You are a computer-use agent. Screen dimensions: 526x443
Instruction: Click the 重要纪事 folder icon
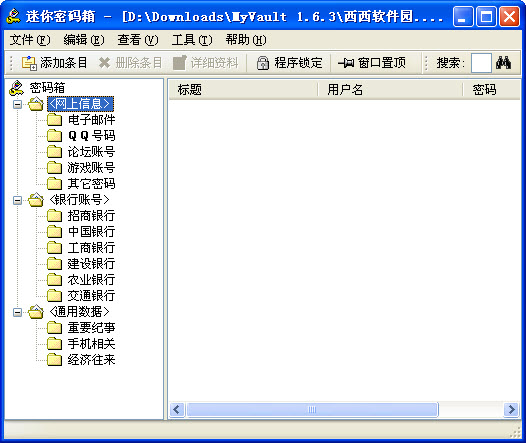click(x=54, y=328)
